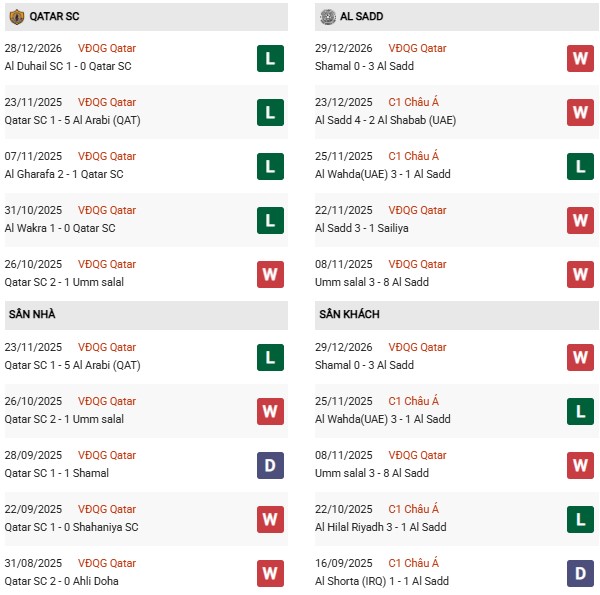This screenshot has height=595, width=600.
Task: Click VĐQG Qatar label dated 28/12/2026
Action: pos(107,48)
